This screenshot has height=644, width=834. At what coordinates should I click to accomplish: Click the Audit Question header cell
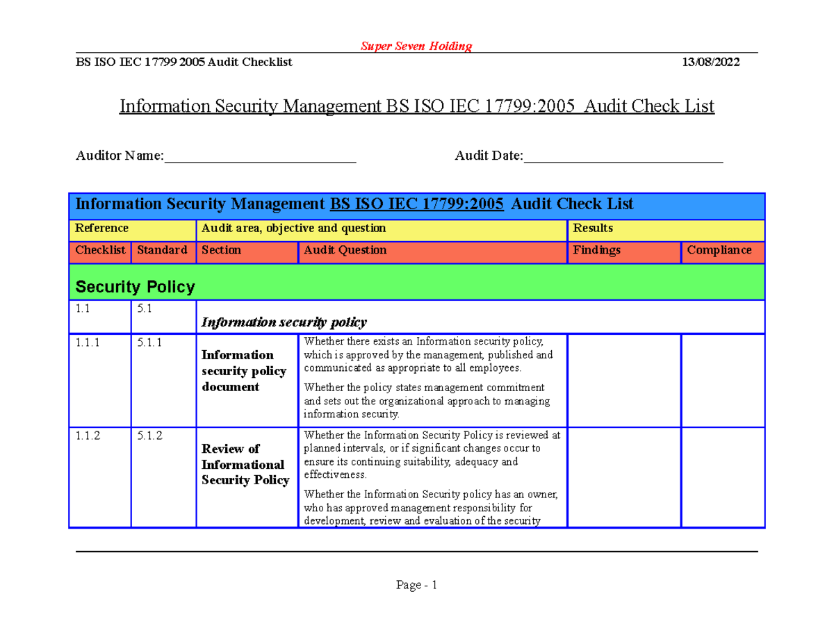344,251
